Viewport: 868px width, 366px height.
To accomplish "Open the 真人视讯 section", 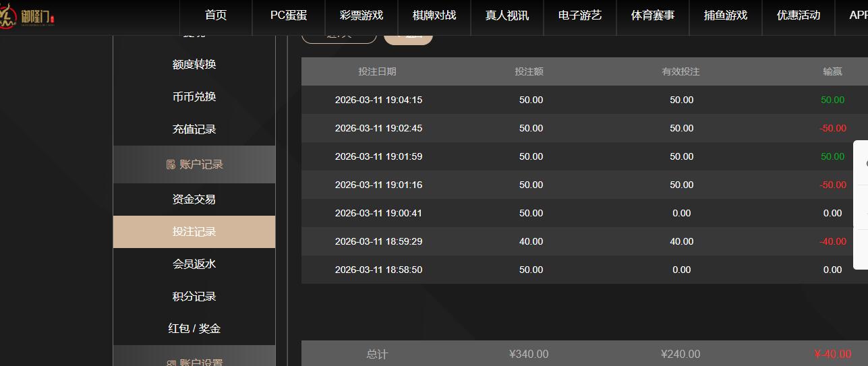I will tap(507, 16).
